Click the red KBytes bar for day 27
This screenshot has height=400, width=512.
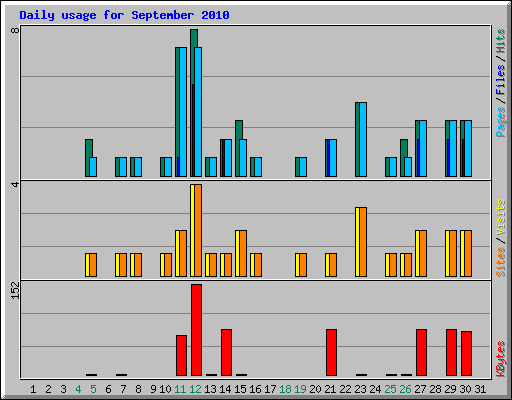point(421,353)
